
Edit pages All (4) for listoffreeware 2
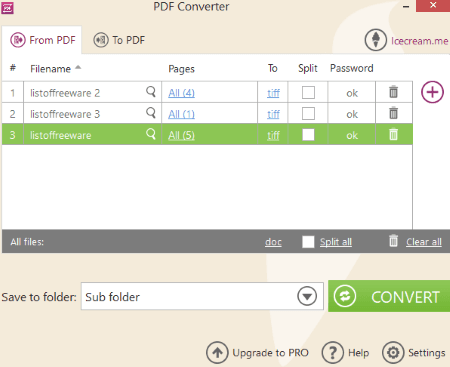[181, 93]
